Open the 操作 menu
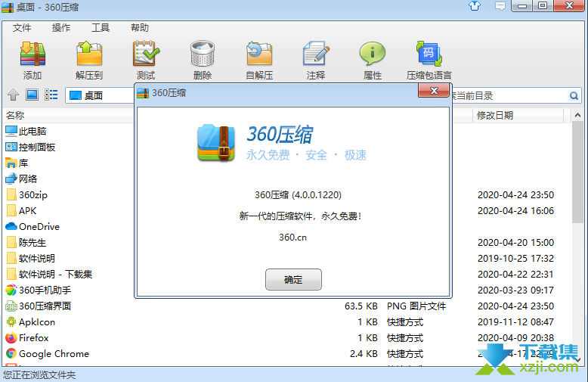The width and height of the screenshot is (588, 382). pos(61,28)
